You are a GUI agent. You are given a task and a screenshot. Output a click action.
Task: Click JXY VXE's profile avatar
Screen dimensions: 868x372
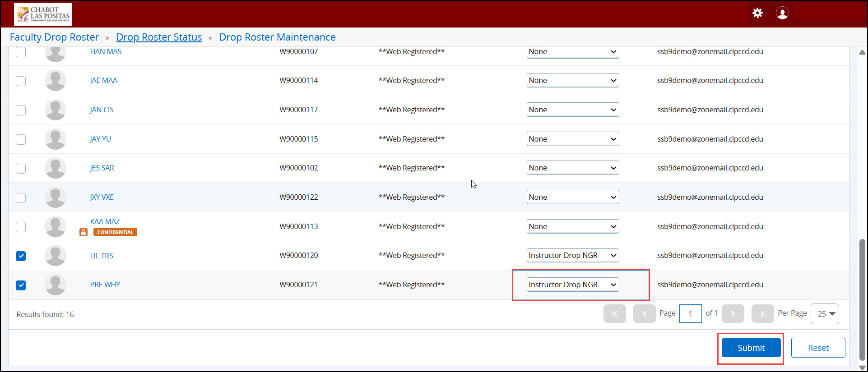coord(56,197)
